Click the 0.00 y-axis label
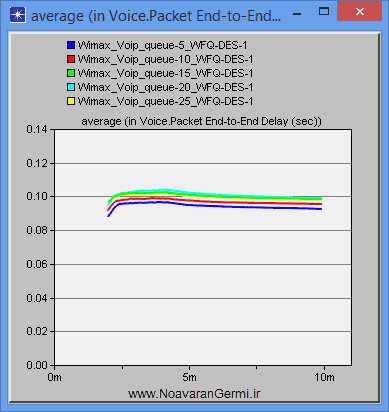The height and width of the screenshot is (412, 389). pyautogui.click(x=37, y=365)
